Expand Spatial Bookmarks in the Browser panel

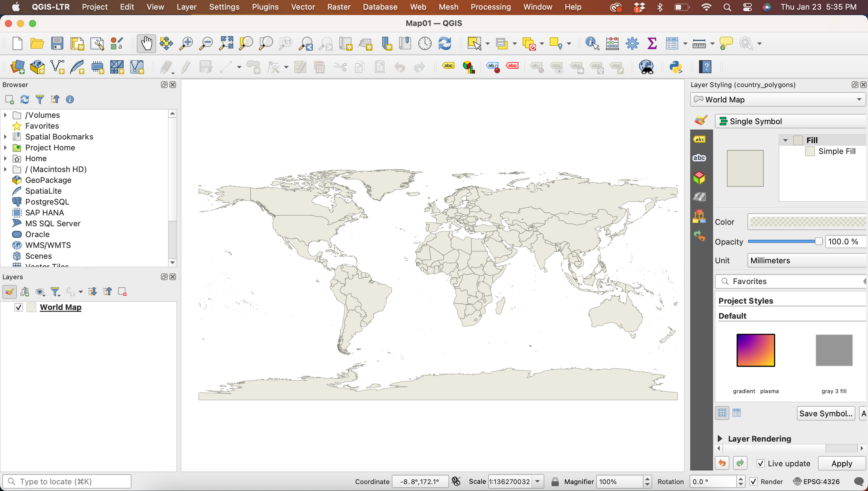(x=5, y=137)
